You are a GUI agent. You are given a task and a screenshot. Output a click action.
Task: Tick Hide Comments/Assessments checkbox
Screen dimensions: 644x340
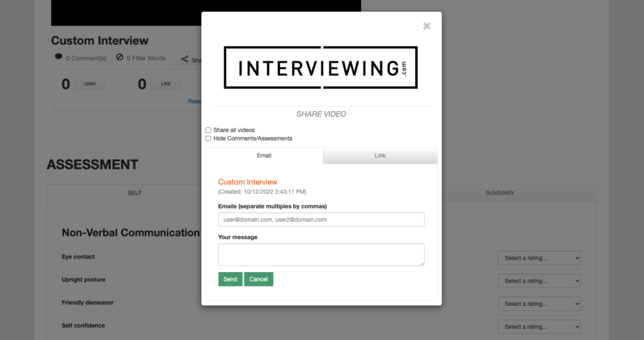click(x=208, y=139)
